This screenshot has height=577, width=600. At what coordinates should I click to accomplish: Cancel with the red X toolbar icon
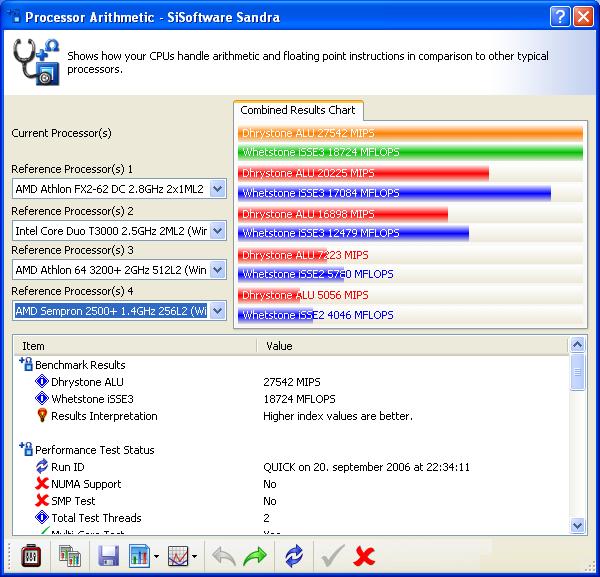(364, 556)
